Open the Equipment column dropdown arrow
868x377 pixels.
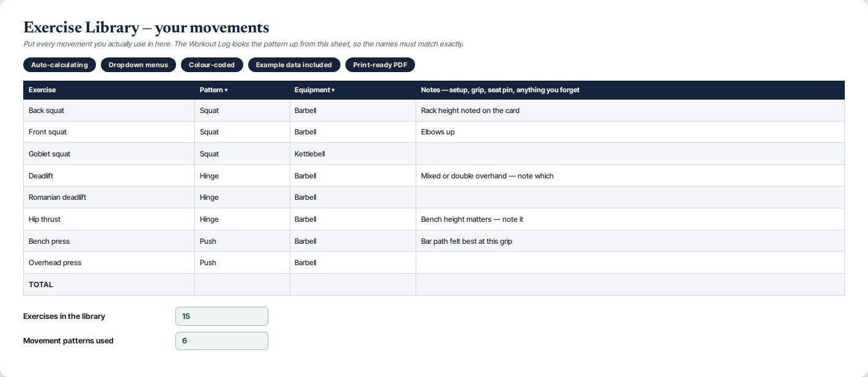333,90
